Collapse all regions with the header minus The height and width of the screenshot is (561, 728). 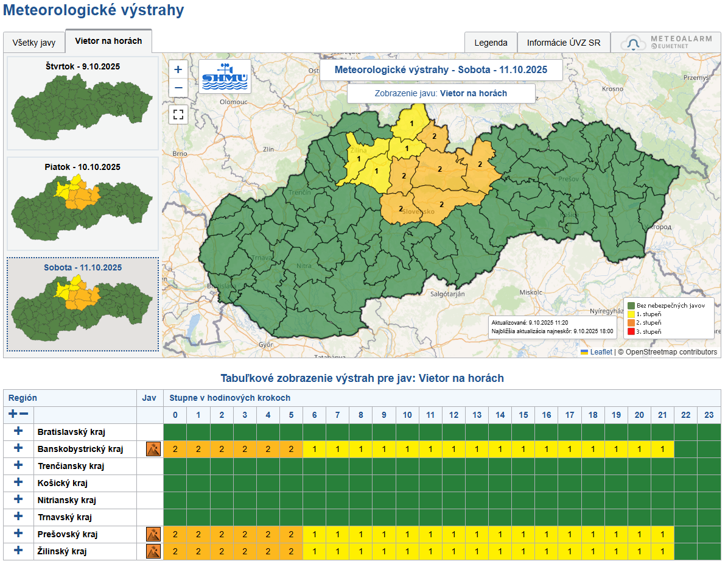[24, 414]
